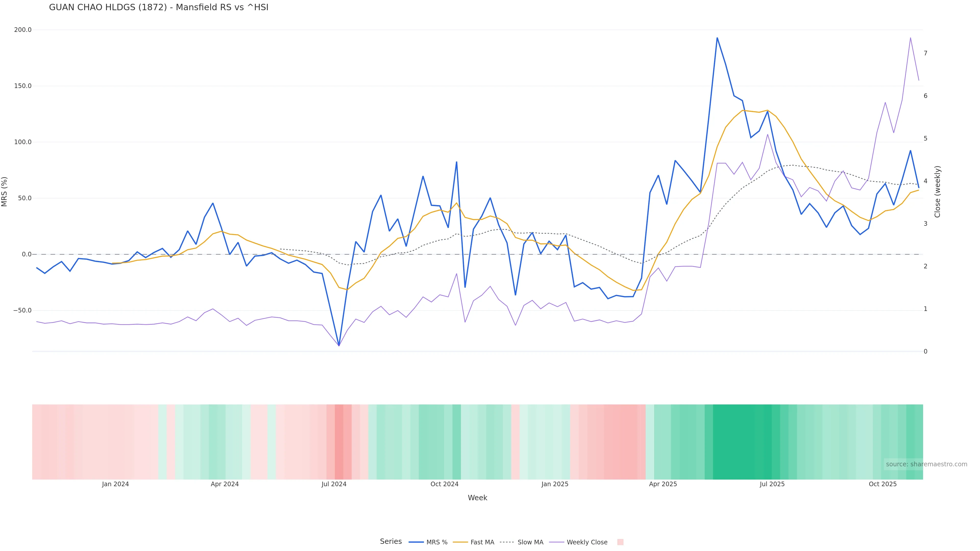Click the MRS (%) axis title
This screenshot has height=551, width=980.
click(x=5, y=192)
